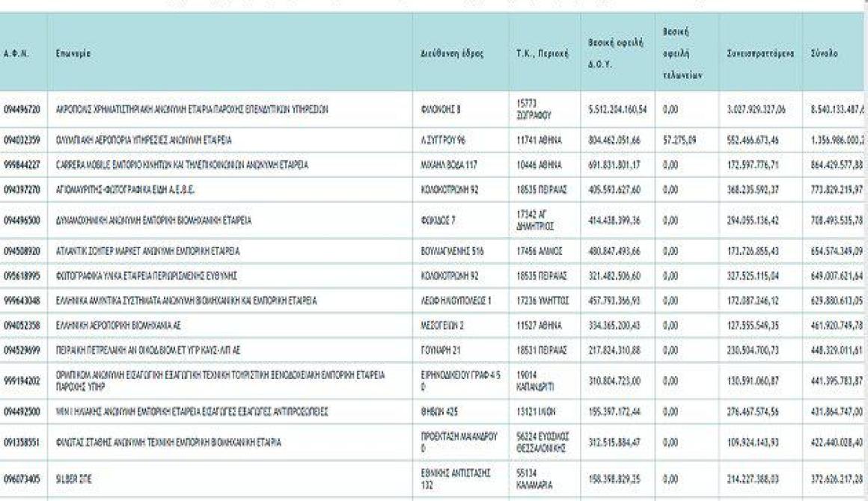Click value 172.597.776,71
Viewport: 868px width, 501px height.
(x=753, y=165)
